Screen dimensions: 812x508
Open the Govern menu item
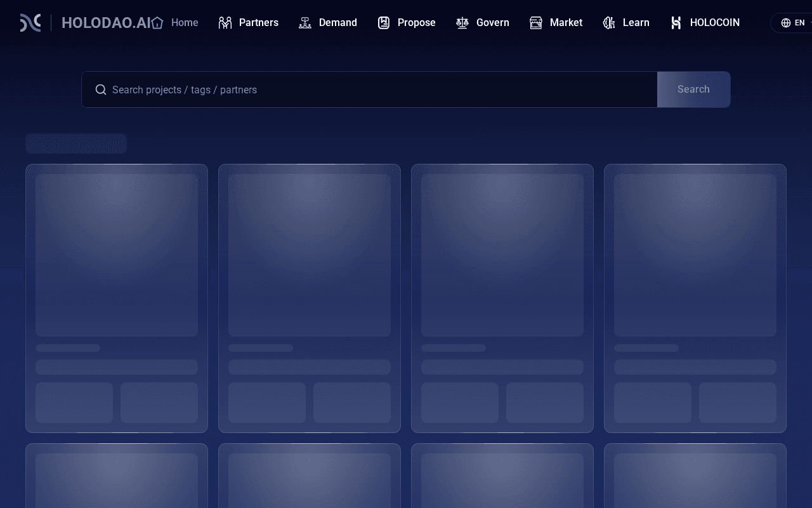click(493, 23)
